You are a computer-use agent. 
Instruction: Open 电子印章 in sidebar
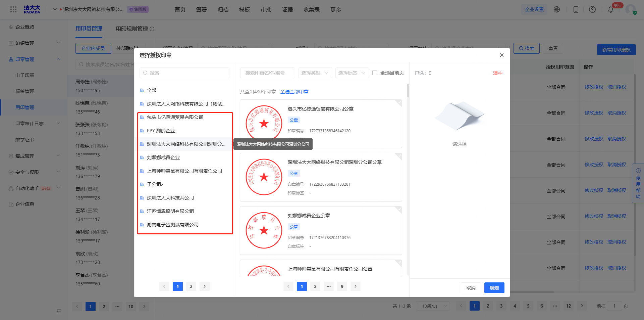pos(25,75)
